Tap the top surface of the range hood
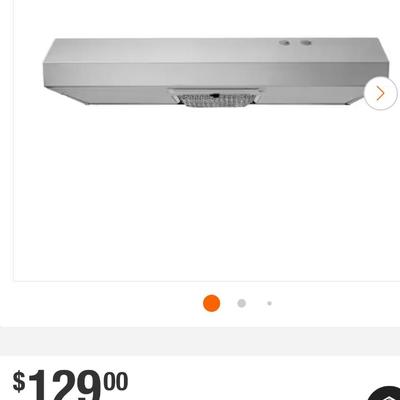400x400 pixels. 216,49
